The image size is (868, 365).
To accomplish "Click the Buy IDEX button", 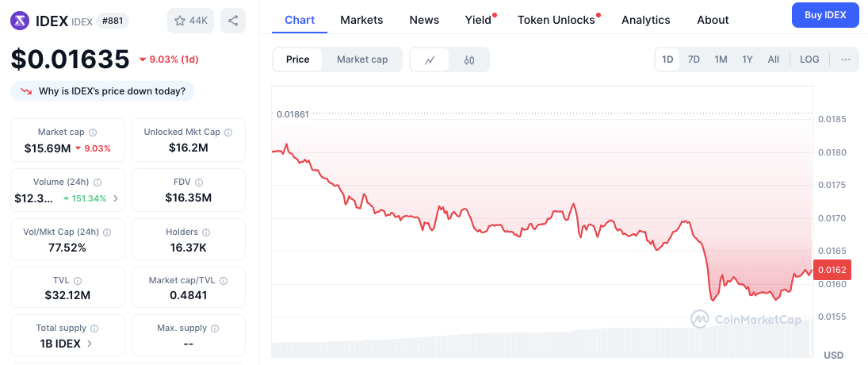I will (x=825, y=15).
